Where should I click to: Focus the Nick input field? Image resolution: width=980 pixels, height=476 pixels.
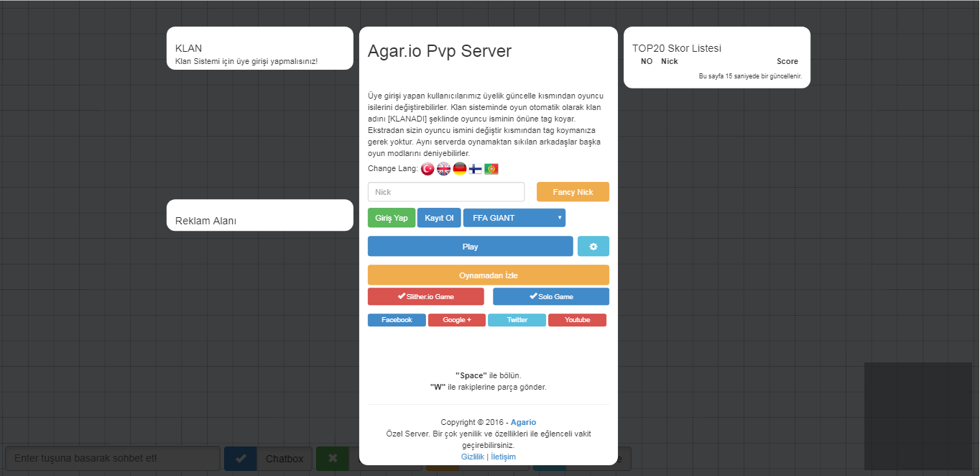click(446, 192)
